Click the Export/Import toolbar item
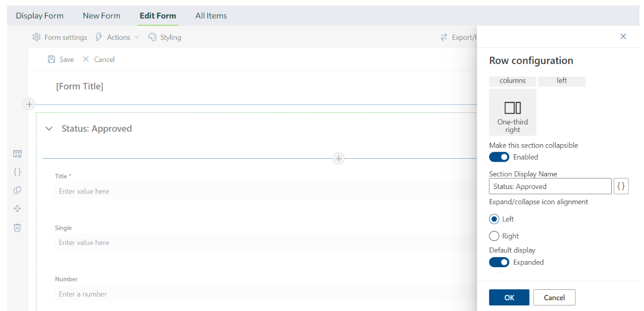Screen dimensions: 644x311 pyautogui.click(x=458, y=37)
